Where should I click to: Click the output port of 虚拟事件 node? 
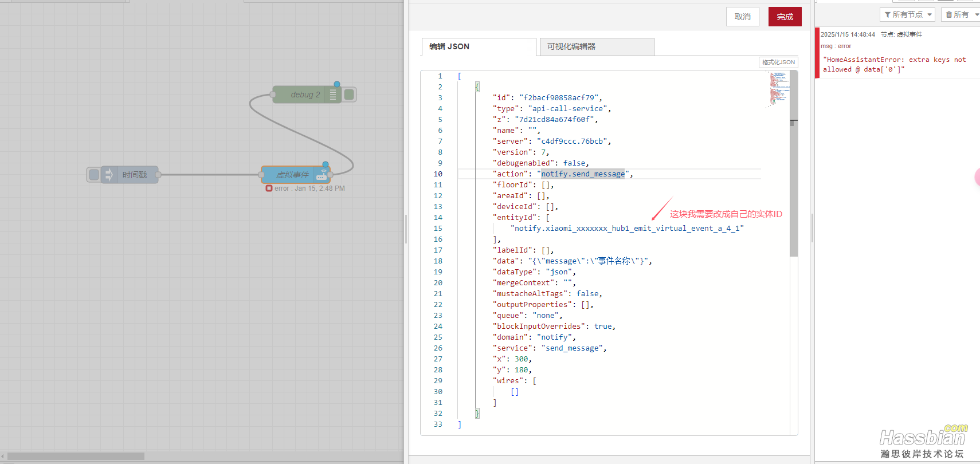pos(330,175)
